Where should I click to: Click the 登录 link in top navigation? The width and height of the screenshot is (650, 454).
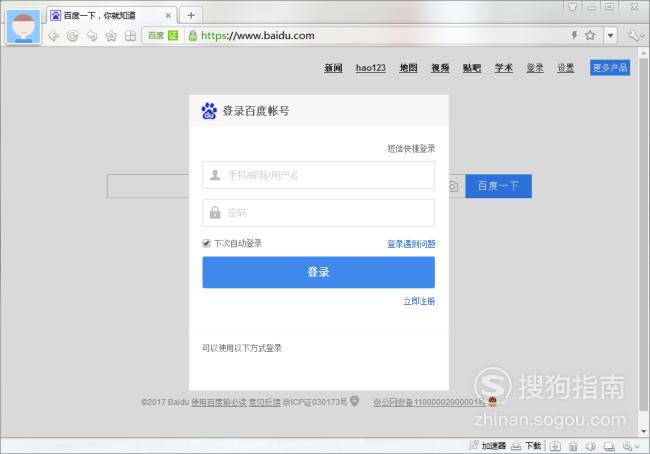tap(535, 68)
